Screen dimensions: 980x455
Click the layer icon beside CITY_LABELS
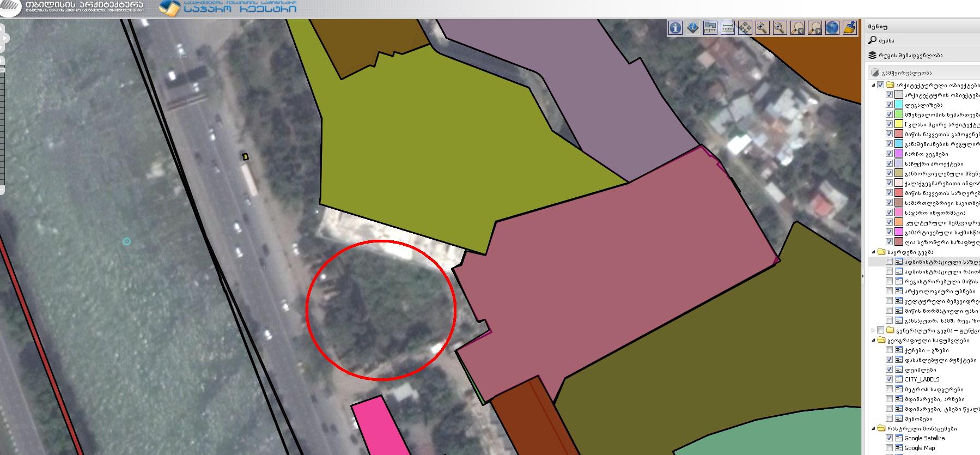(x=899, y=379)
